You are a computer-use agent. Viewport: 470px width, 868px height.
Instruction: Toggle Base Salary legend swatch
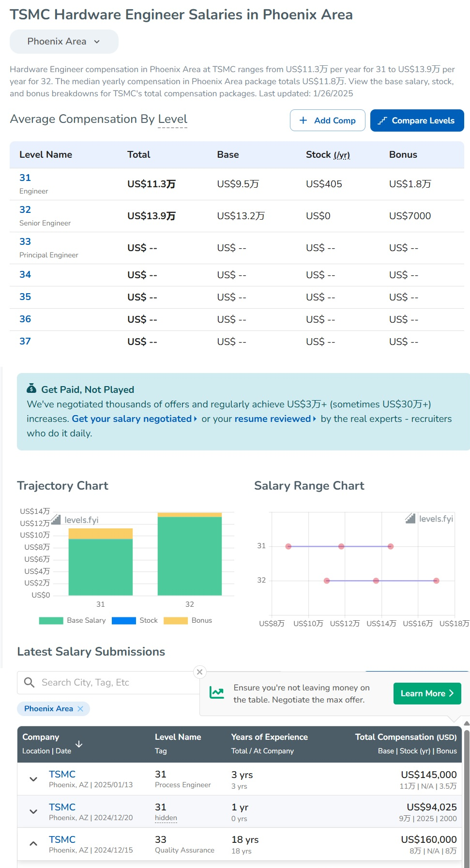point(51,621)
